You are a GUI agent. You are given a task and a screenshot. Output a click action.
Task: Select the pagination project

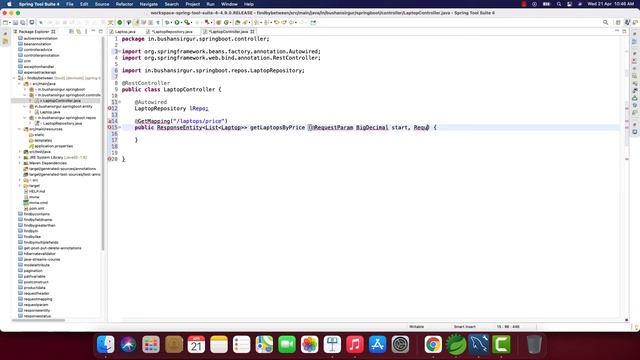tap(33, 271)
